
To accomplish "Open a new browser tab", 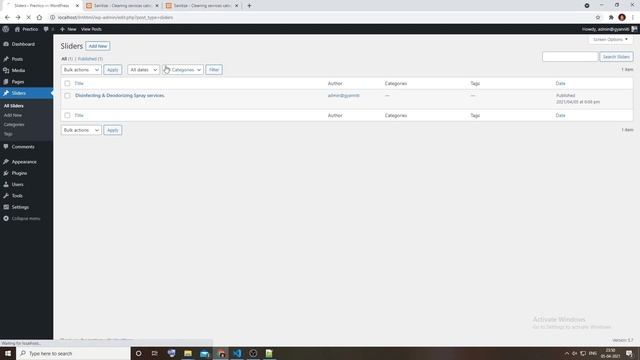I will (249, 6).
